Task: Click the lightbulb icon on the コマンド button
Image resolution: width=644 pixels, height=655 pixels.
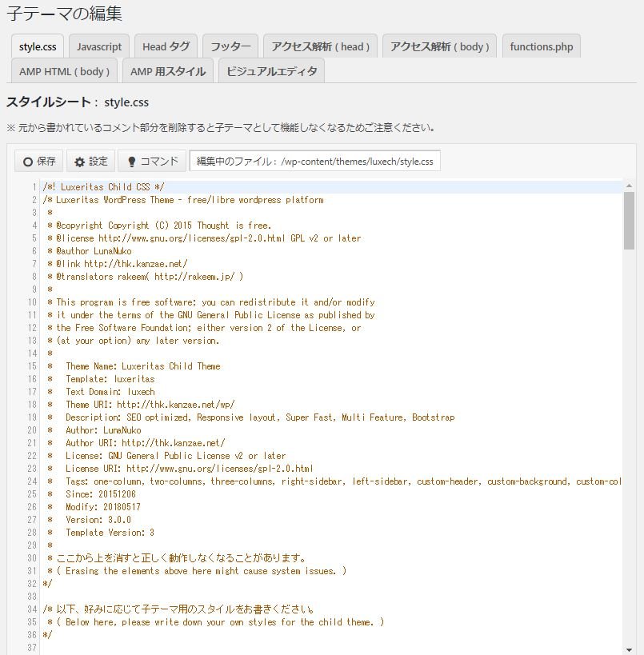Action: click(132, 162)
